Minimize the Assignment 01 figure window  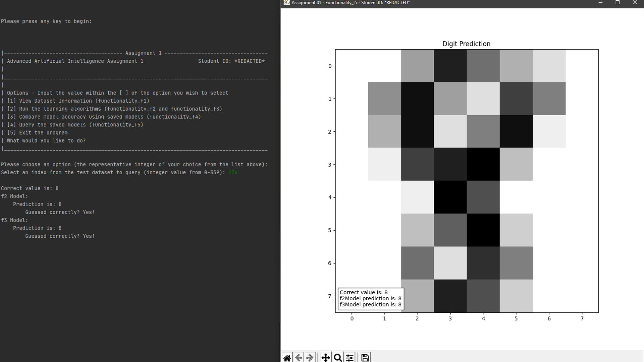tap(600, 3)
